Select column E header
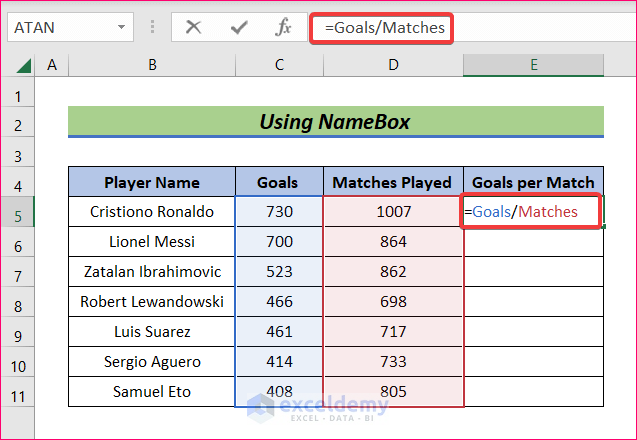The width and height of the screenshot is (637, 440). pyautogui.click(x=534, y=65)
